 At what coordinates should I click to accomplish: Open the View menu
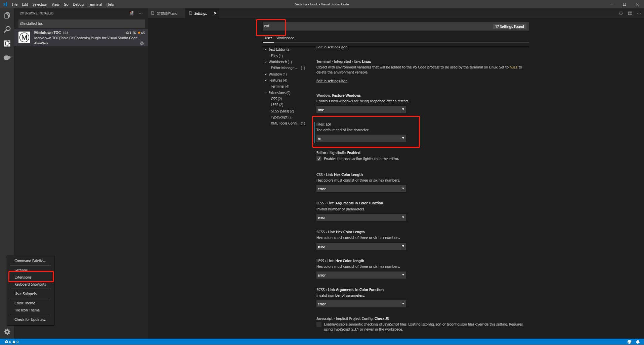click(x=55, y=4)
